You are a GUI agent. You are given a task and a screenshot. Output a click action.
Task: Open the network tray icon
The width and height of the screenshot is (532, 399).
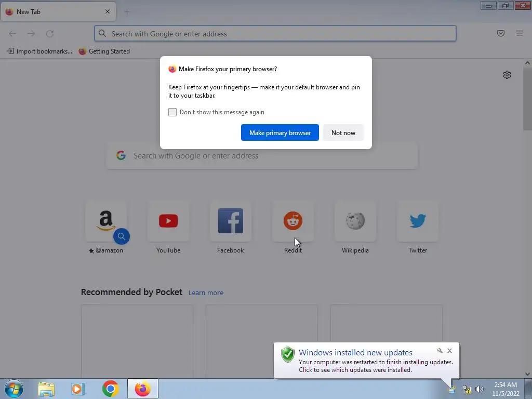467,389
